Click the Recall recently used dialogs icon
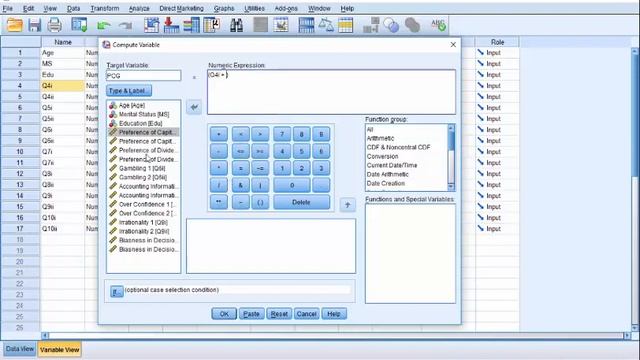This screenshot has width=640, height=360. [x=79, y=25]
